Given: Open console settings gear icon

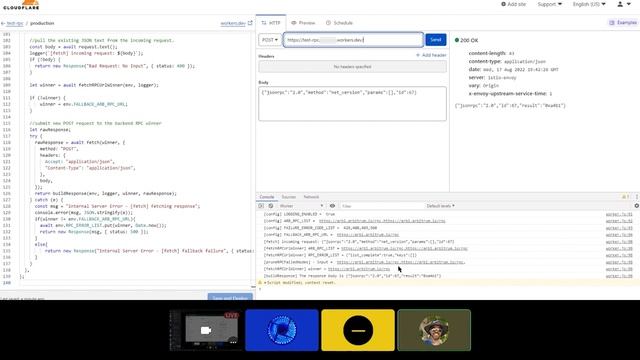Looking at the screenshot, I should coord(636,206).
